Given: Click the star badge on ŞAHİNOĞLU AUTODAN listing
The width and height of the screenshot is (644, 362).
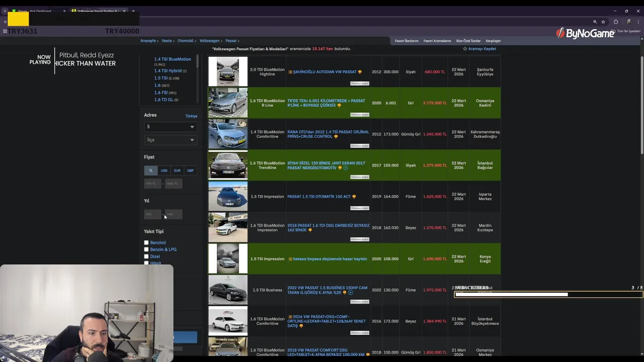Looking at the screenshot, I should tap(290, 72).
